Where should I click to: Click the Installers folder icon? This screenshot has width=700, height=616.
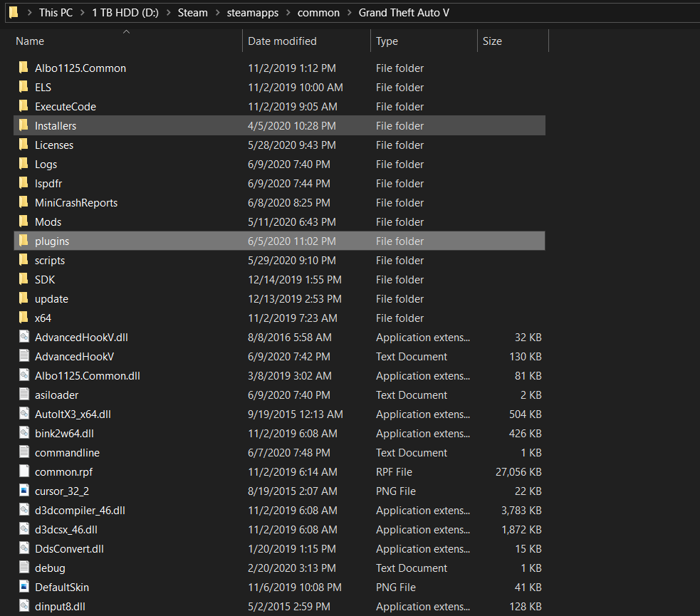(23, 125)
